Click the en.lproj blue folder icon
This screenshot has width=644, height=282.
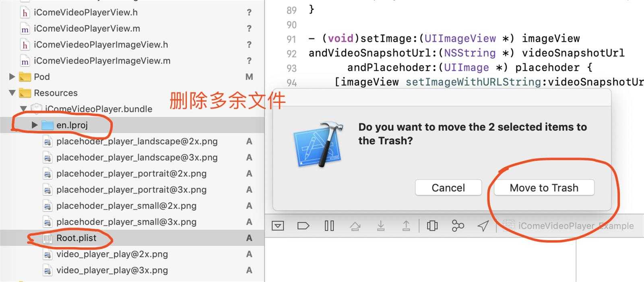(x=47, y=125)
